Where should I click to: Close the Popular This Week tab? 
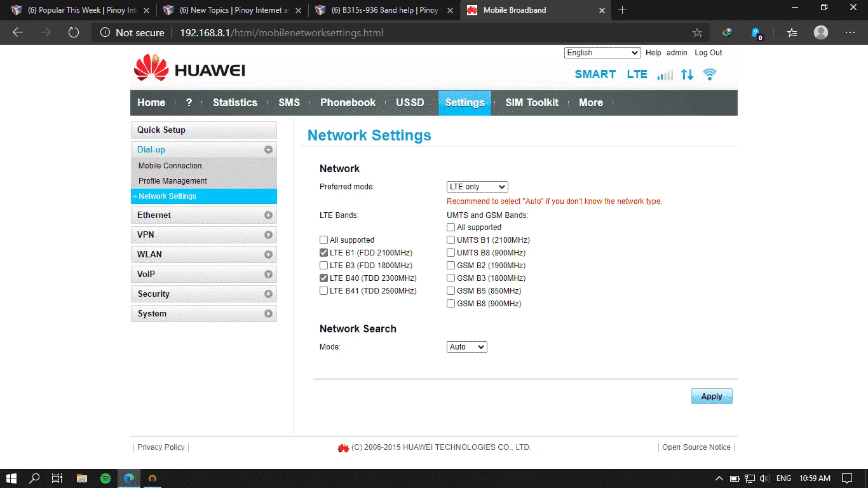[146, 10]
